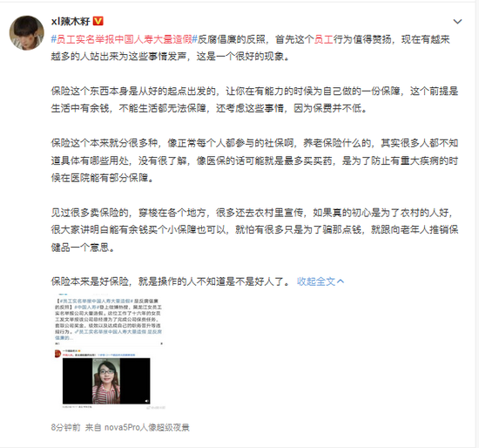Click the orange verified V badge
This screenshot has height=448, width=479.
click(x=98, y=21)
